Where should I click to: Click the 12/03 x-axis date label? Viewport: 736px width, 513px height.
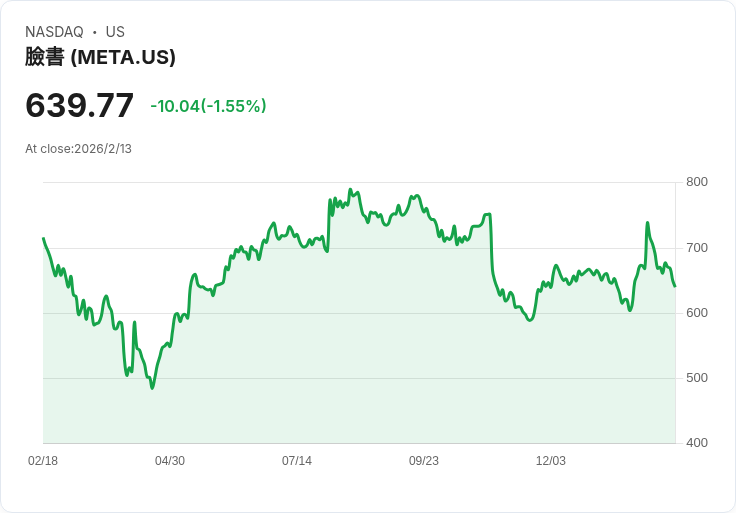click(x=551, y=461)
